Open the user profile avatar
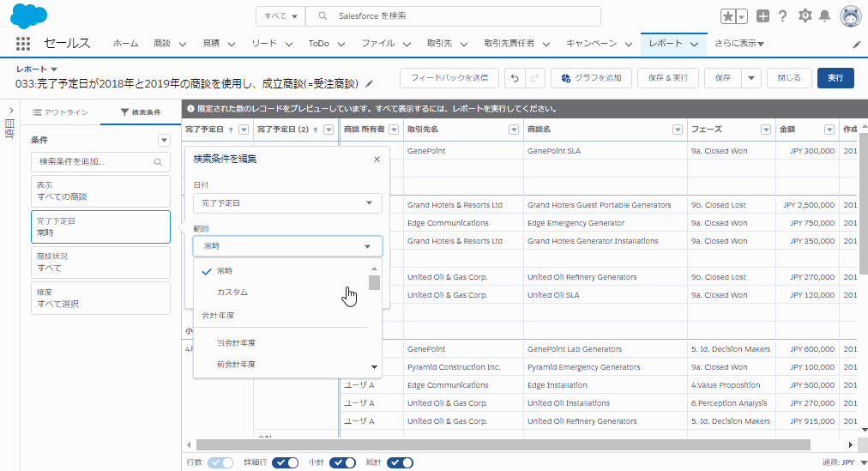 [x=850, y=16]
